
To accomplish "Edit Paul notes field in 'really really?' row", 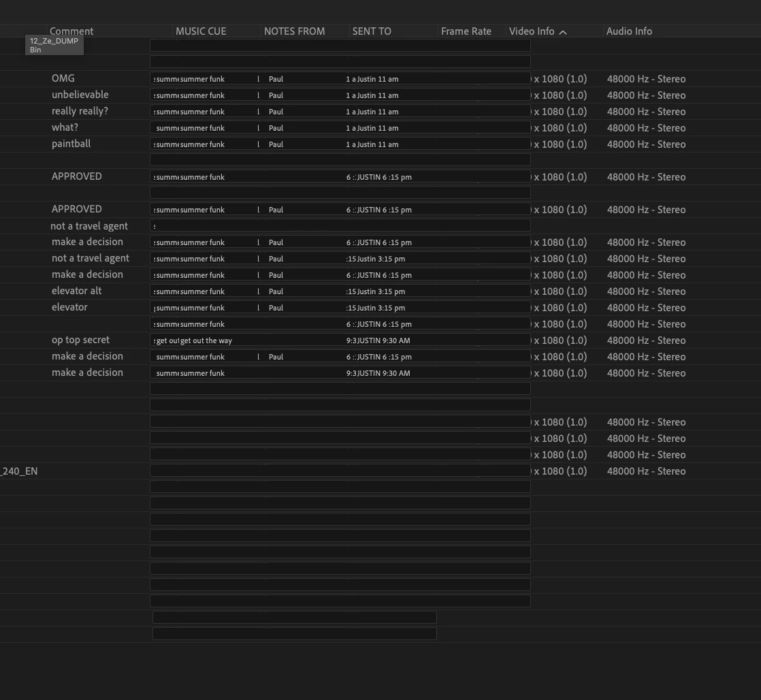I will pos(276,112).
